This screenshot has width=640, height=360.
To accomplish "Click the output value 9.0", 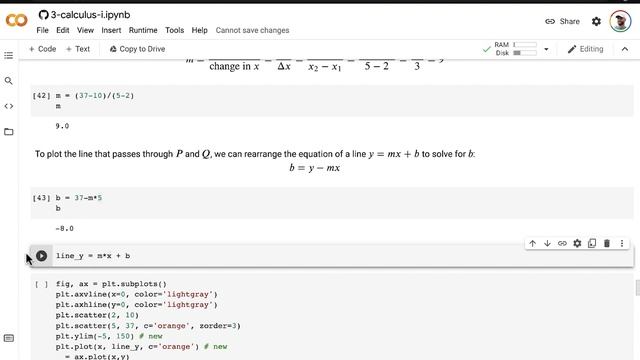I will tap(62, 126).
